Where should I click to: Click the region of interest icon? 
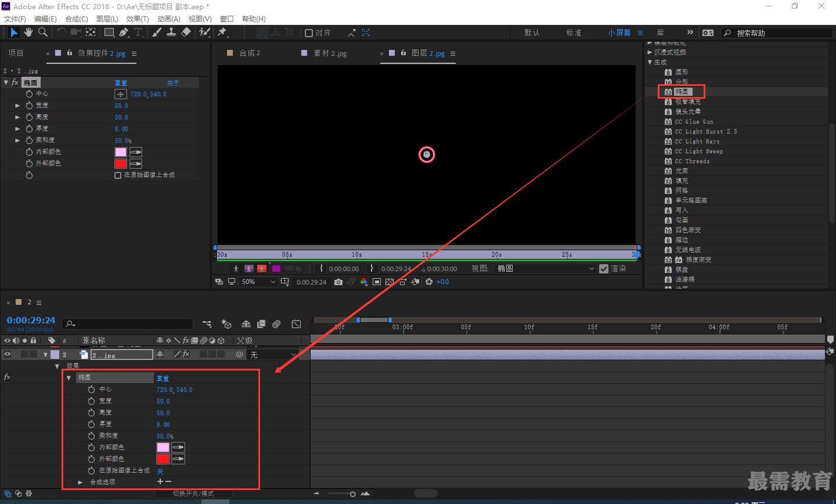pyautogui.click(x=377, y=282)
